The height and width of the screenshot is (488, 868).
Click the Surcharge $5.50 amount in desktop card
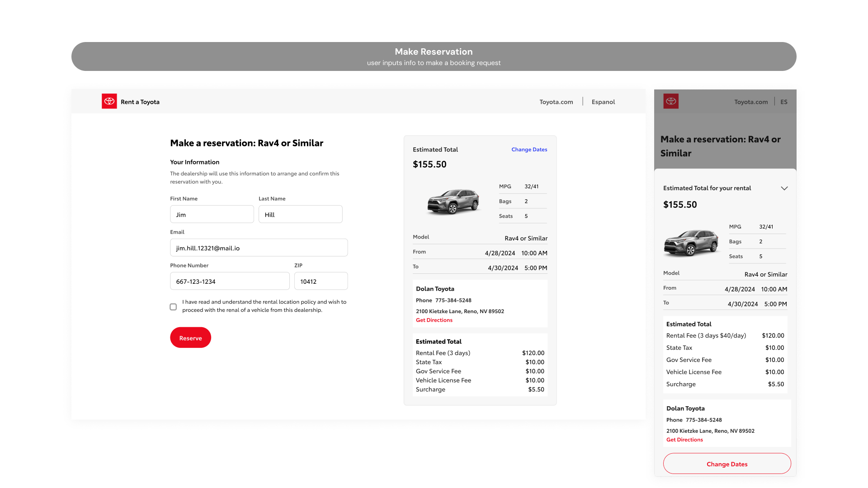536,389
